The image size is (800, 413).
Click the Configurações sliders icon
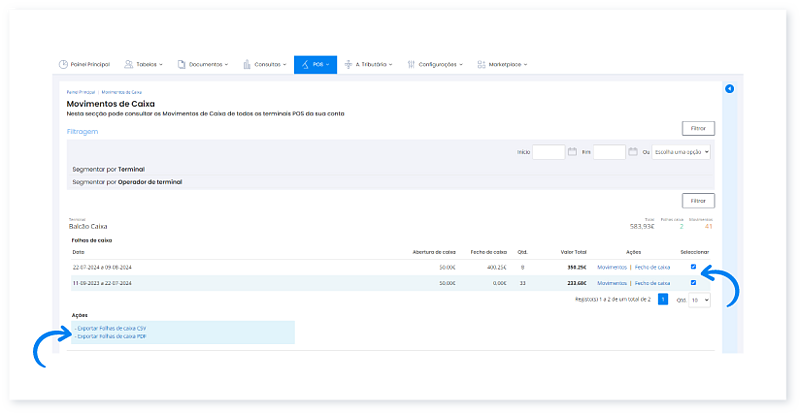[x=414, y=64]
